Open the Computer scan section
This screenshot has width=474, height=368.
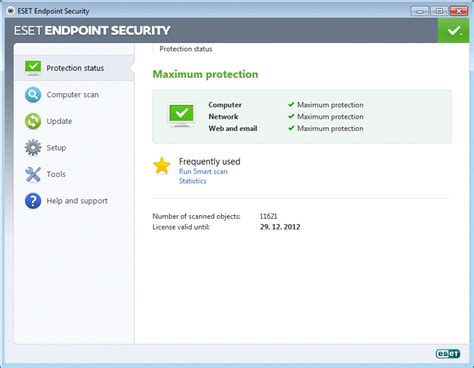pyautogui.click(x=74, y=95)
